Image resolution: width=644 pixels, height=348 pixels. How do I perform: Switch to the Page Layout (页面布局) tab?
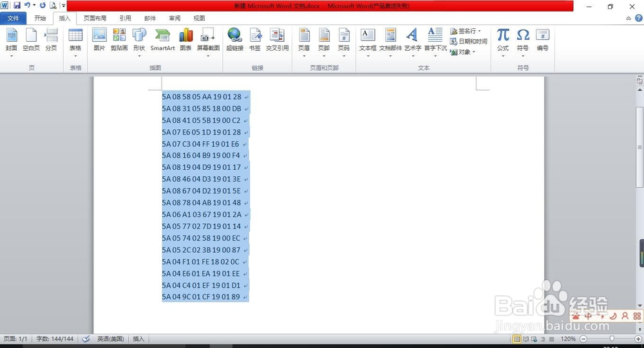point(95,18)
